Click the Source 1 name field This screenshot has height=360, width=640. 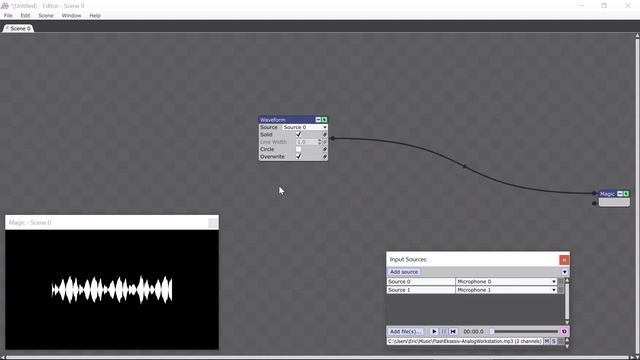(x=421, y=290)
